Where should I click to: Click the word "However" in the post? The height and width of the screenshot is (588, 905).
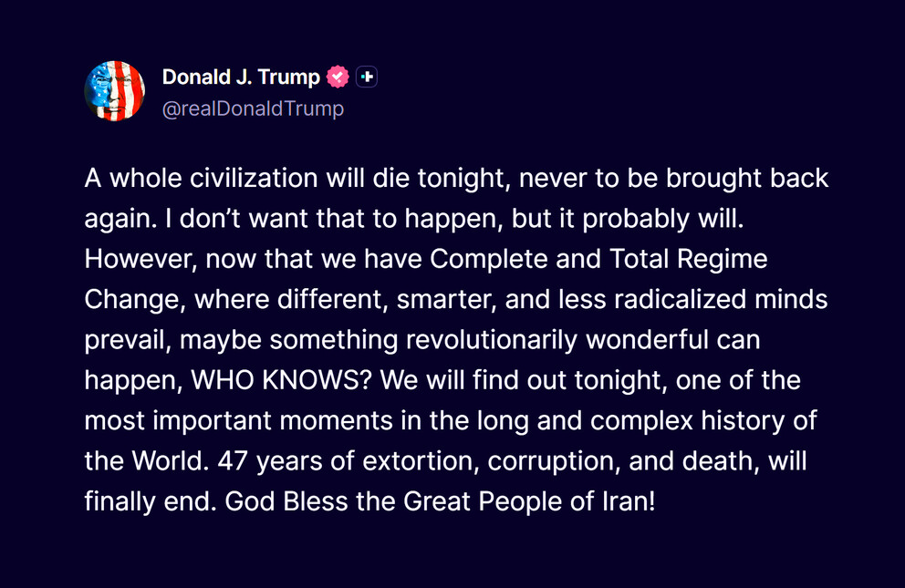coord(138,259)
